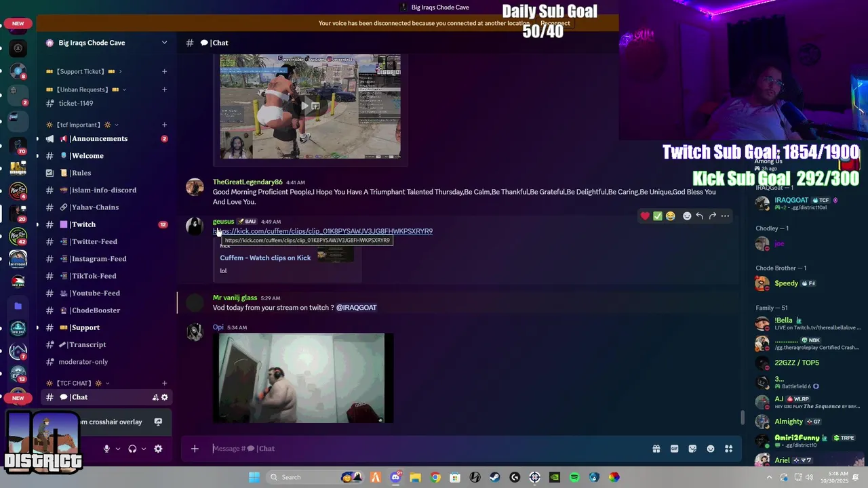Add laughing emoji reaction to geusus message
868x488 pixels.
click(671, 216)
